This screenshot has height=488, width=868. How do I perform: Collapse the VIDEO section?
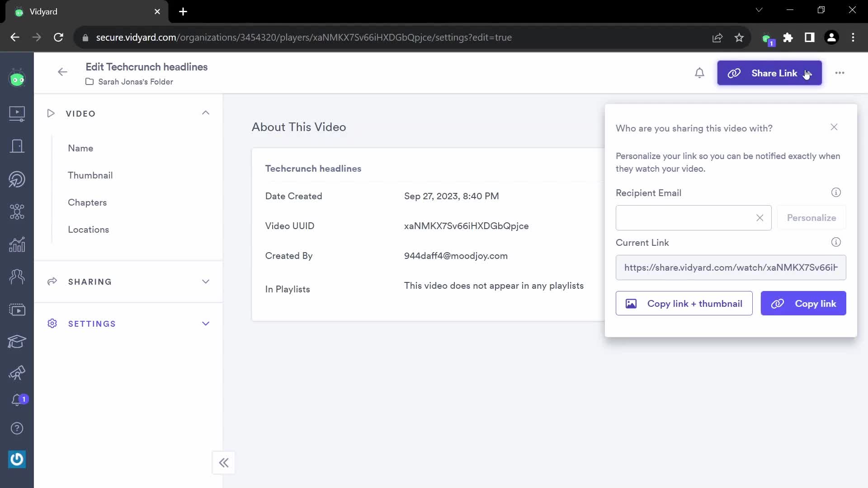click(206, 113)
